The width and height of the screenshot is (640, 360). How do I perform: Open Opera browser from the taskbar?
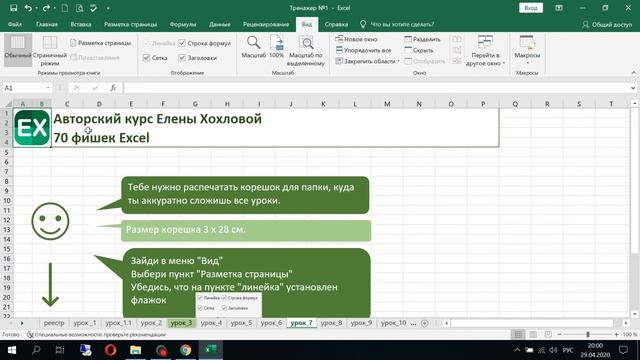coord(111,350)
